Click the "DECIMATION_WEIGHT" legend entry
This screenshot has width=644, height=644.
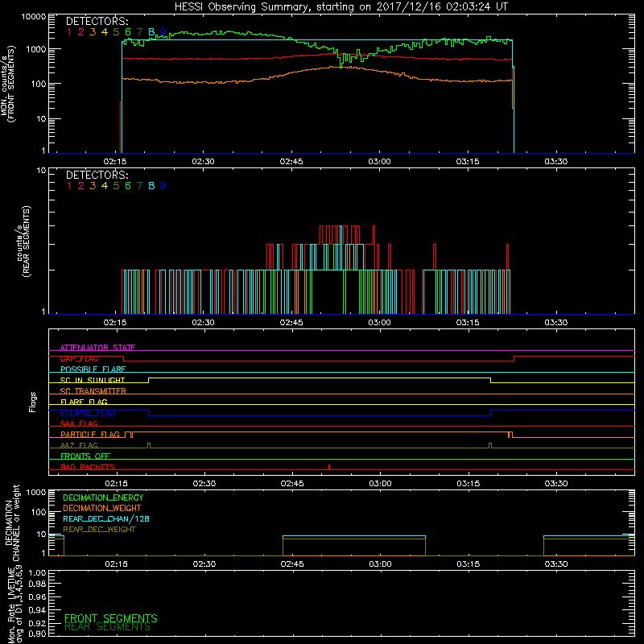pyautogui.click(x=102, y=509)
